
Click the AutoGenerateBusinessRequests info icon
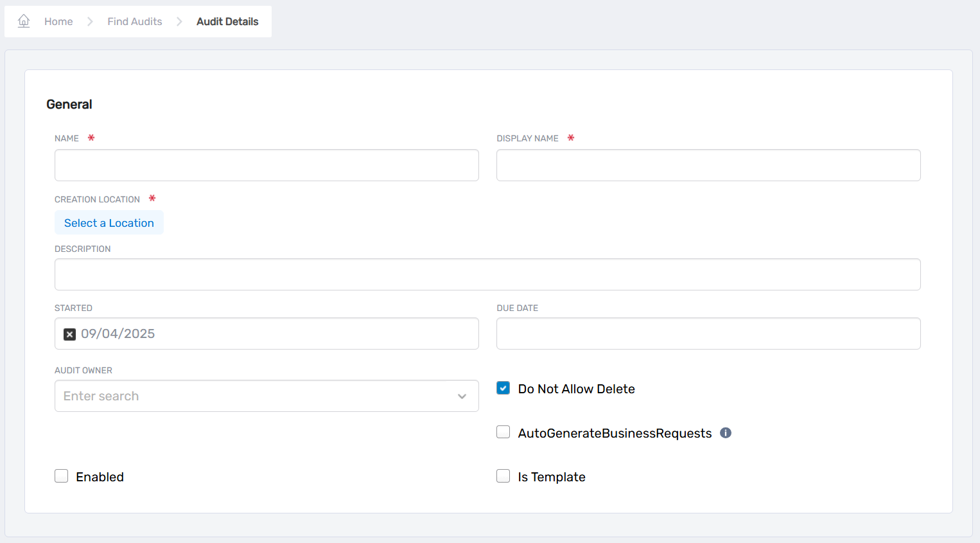click(726, 433)
